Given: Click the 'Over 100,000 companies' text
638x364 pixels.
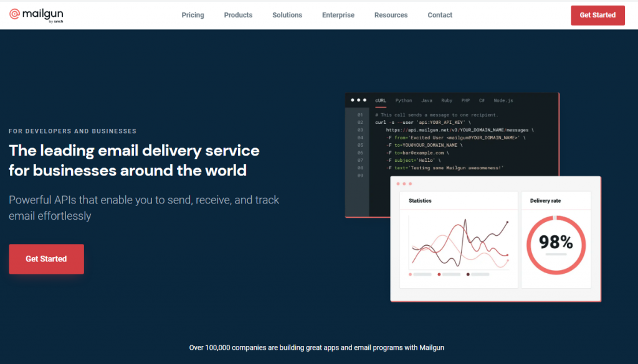Looking at the screenshot, I should pos(317,348).
